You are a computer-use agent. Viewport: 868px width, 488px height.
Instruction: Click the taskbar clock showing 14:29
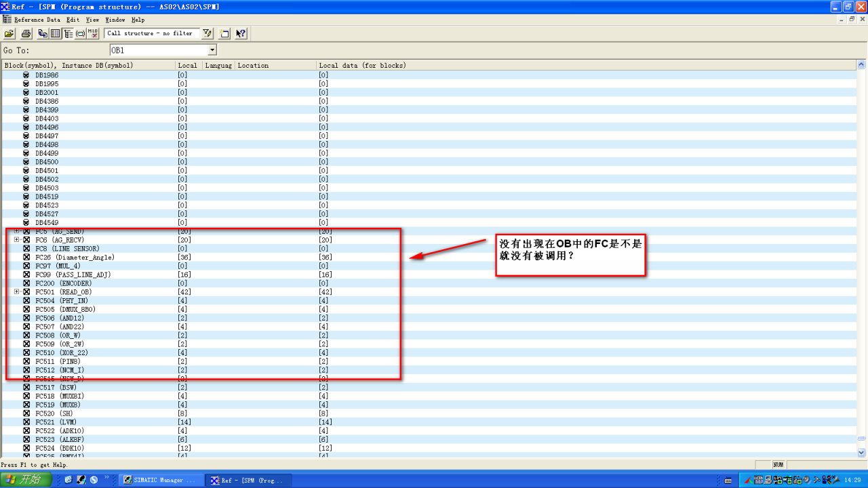click(x=852, y=480)
